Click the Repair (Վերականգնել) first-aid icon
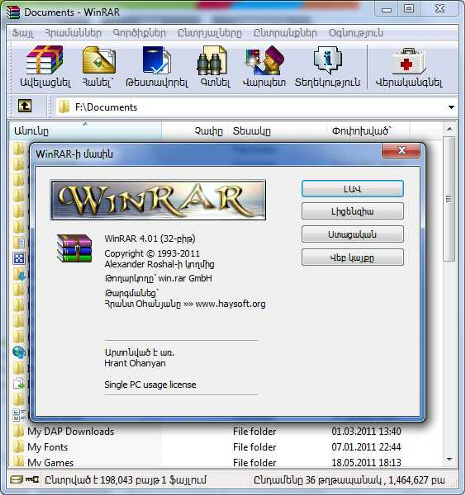This screenshot has height=495, width=465. pos(409,67)
